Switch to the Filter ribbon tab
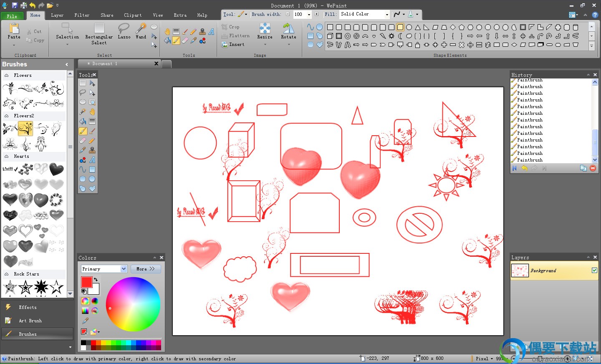Image resolution: width=601 pixels, height=364 pixels. (x=82, y=15)
